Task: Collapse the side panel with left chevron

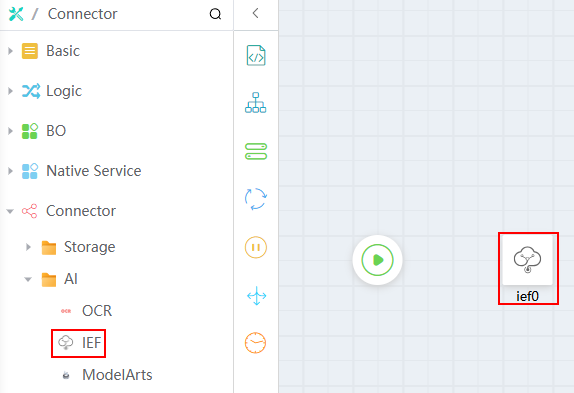Action: 256,13
